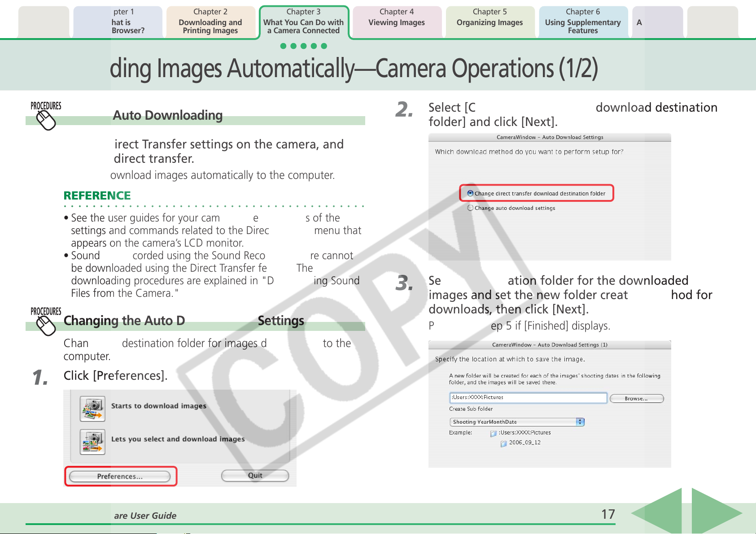Select the Change auto download settings radio button
Image resolution: width=756 pixels, height=534 pixels.
point(470,208)
